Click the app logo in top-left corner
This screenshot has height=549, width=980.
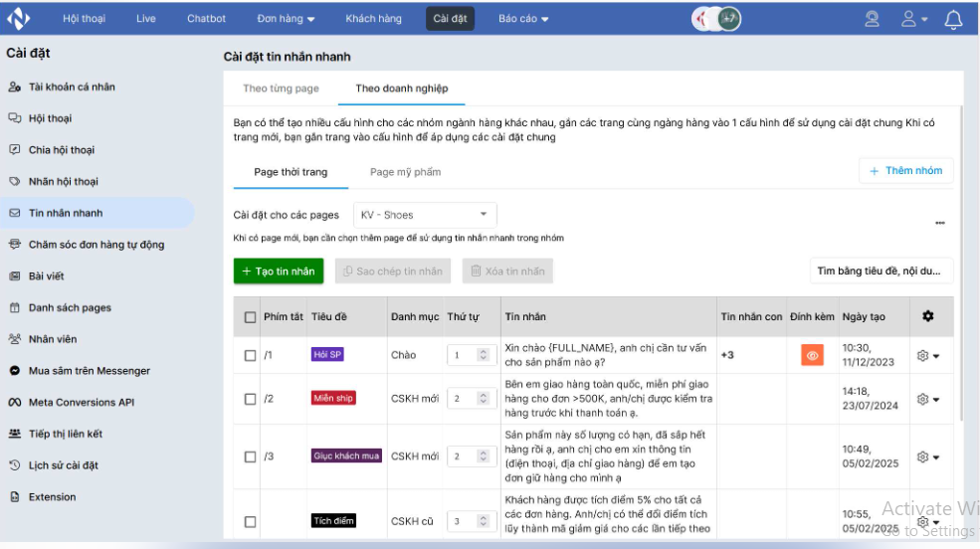point(18,19)
